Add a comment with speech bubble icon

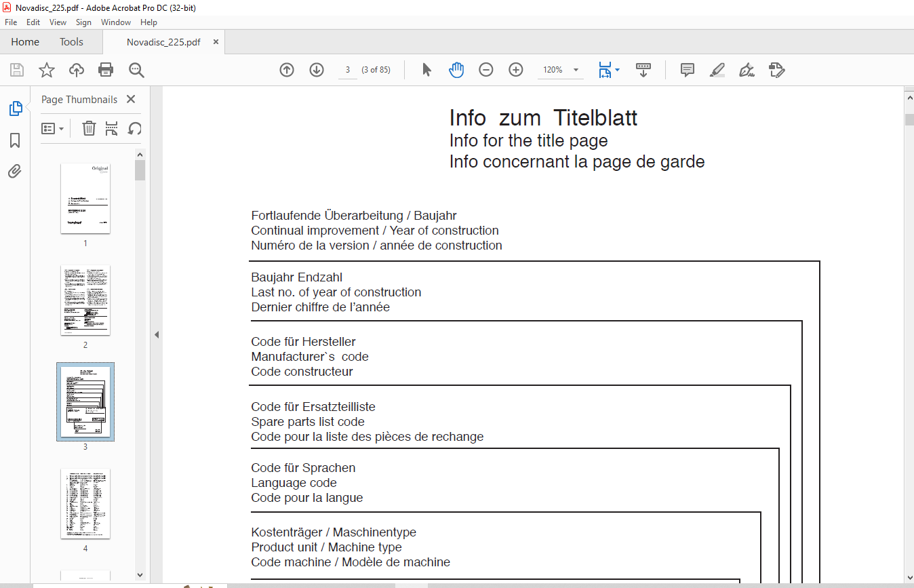tap(688, 70)
